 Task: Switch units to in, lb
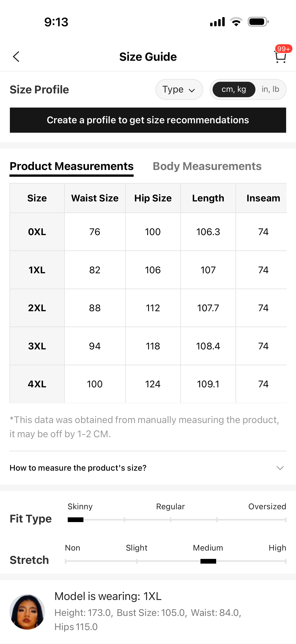click(270, 90)
